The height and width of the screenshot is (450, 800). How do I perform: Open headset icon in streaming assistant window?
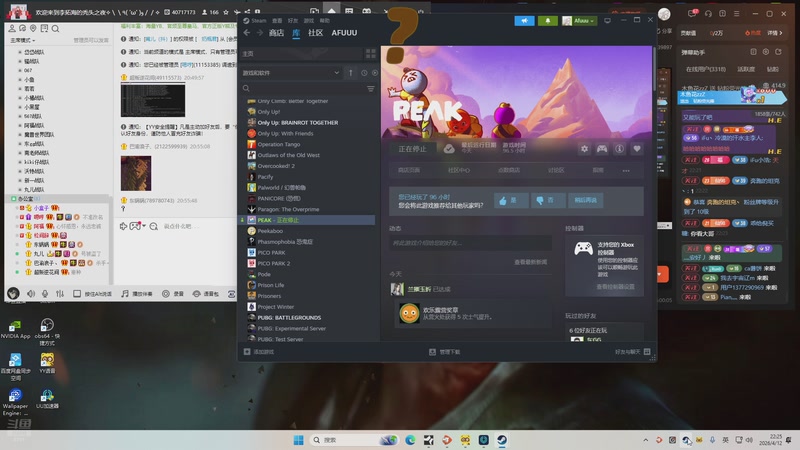pos(708,14)
